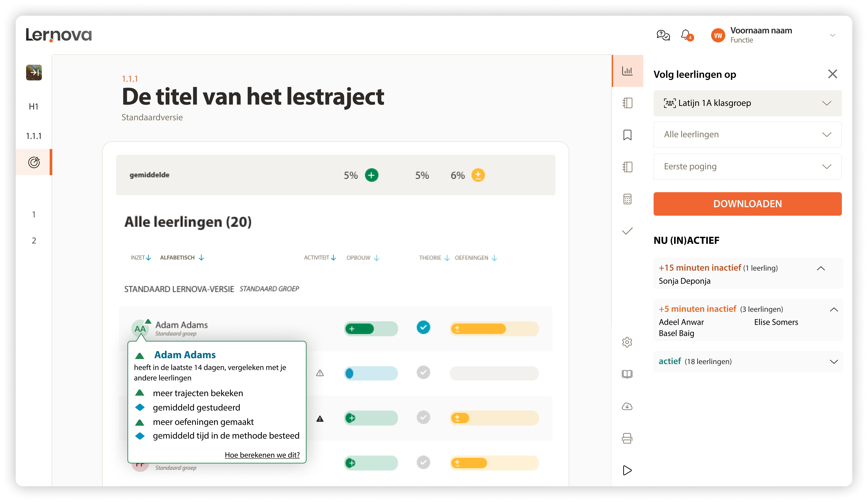Image resolution: width=868 pixels, height=502 pixels.
Task: Expand the user account menu chevron
Action: pyautogui.click(x=833, y=35)
